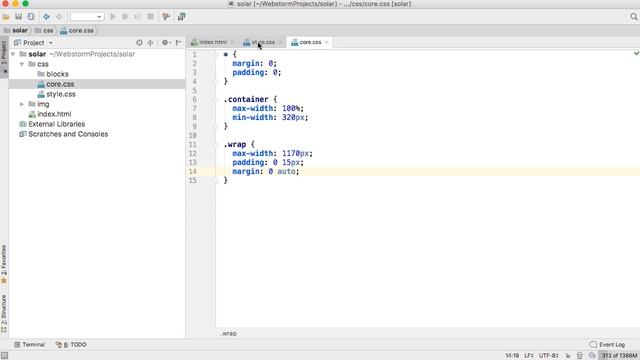Place cursor on 'margin: 0 auto;' line
Screen dimensions: 640x360
coord(266,171)
